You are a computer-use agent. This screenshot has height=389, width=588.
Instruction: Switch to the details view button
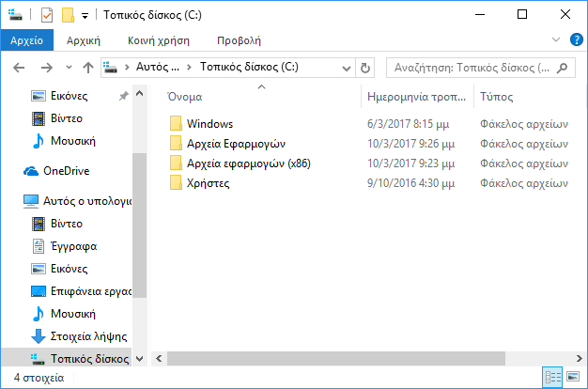coord(552,377)
